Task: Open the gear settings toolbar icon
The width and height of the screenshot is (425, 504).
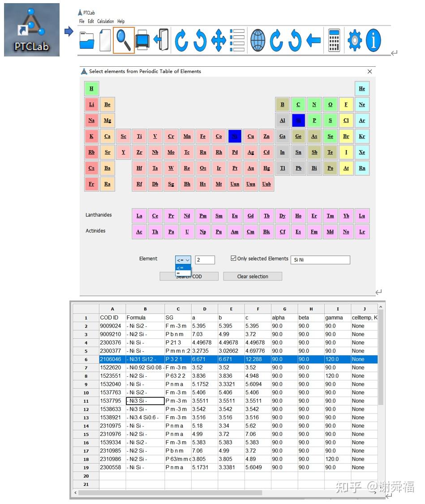Action: pos(355,40)
